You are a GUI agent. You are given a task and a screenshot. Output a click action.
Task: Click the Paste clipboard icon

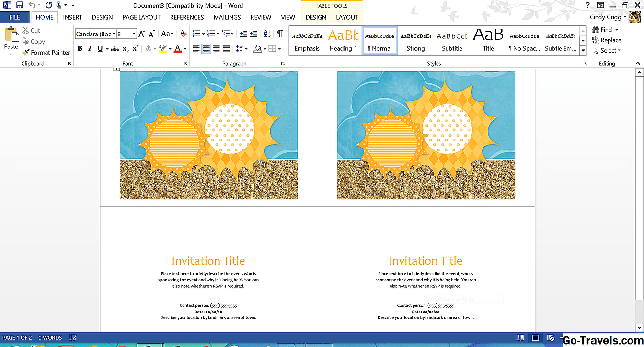tap(11, 35)
